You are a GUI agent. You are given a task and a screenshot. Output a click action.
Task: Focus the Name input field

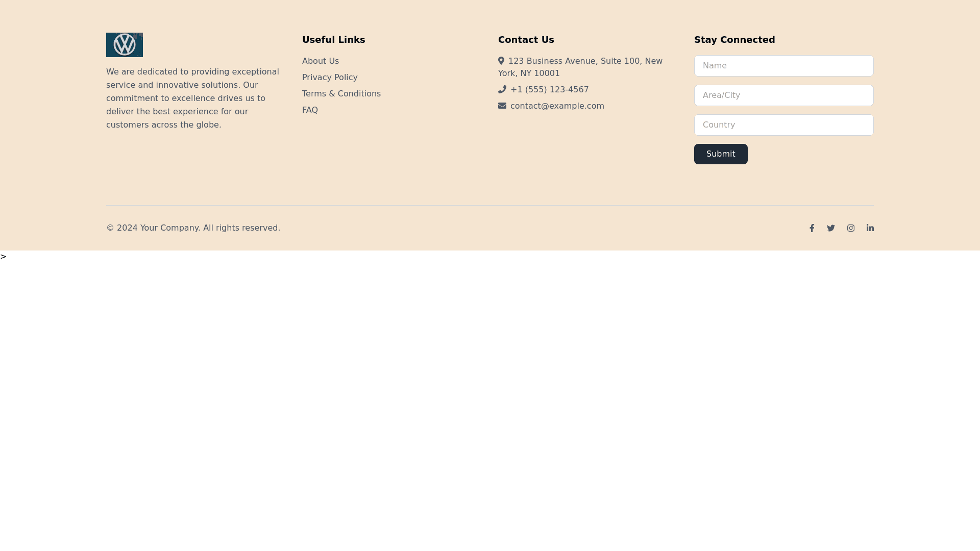click(783, 66)
